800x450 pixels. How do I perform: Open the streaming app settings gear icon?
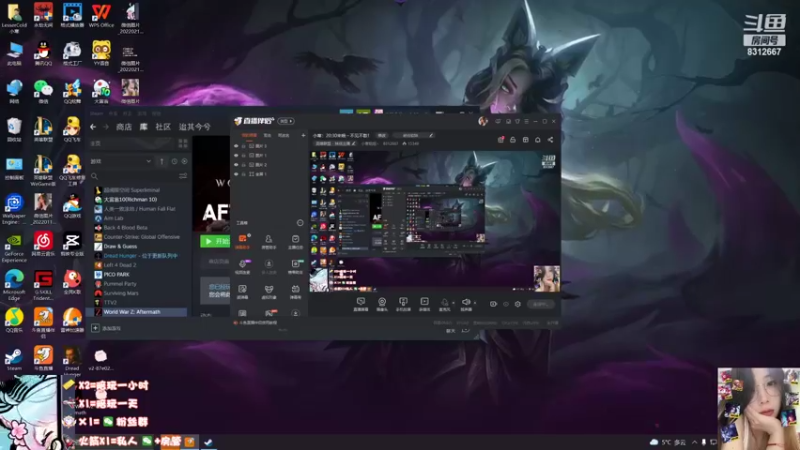point(517,304)
